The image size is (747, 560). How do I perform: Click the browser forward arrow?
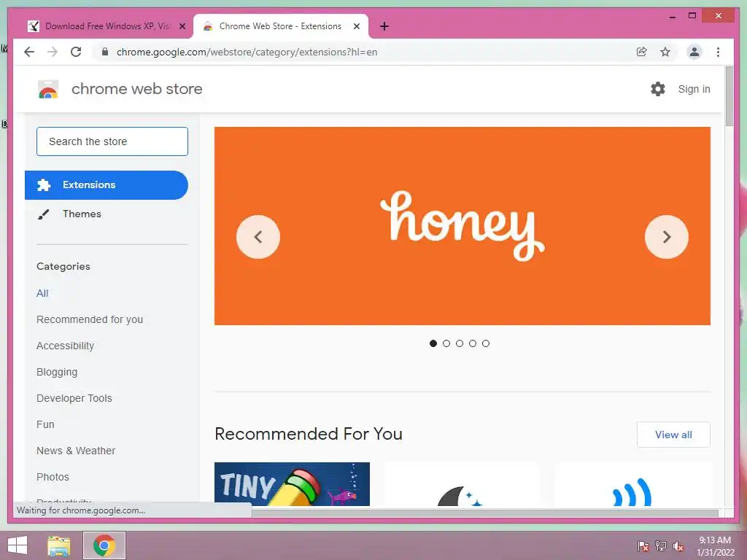click(x=53, y=52)
